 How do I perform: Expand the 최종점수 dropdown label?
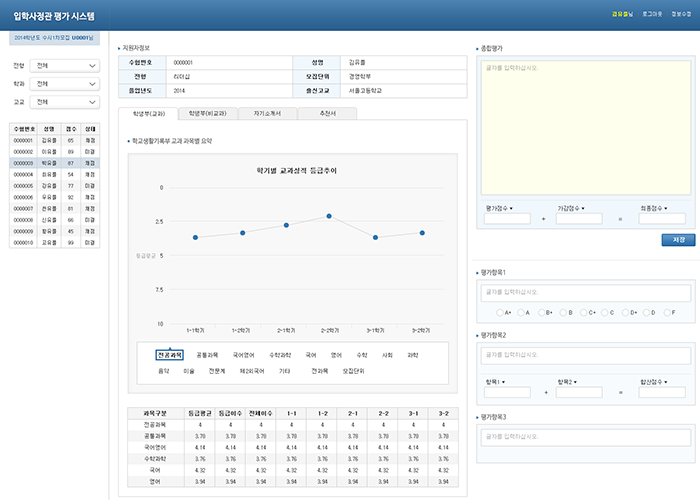(654, 208)
